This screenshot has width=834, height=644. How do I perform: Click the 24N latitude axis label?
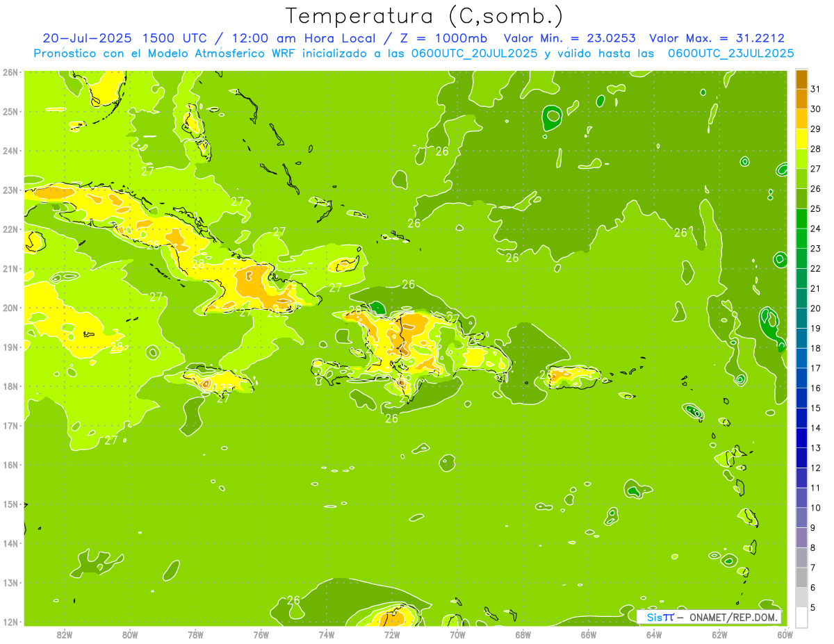coord(10,151)
